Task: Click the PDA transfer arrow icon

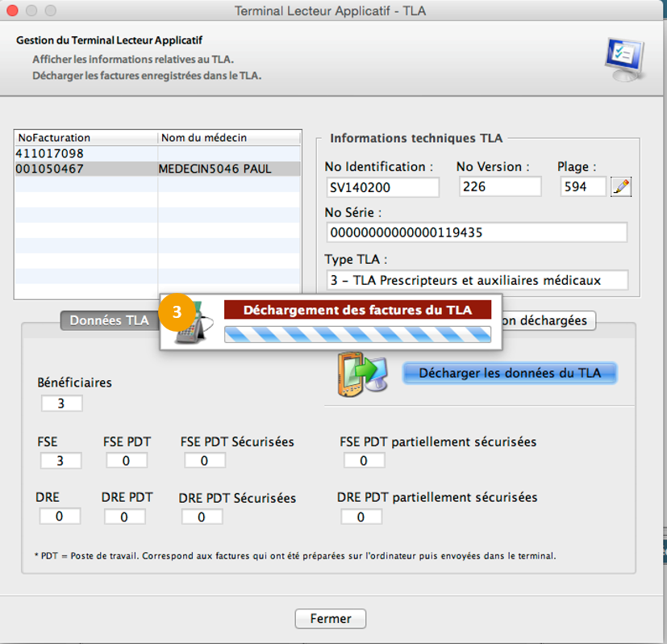Action: (361, 372)
